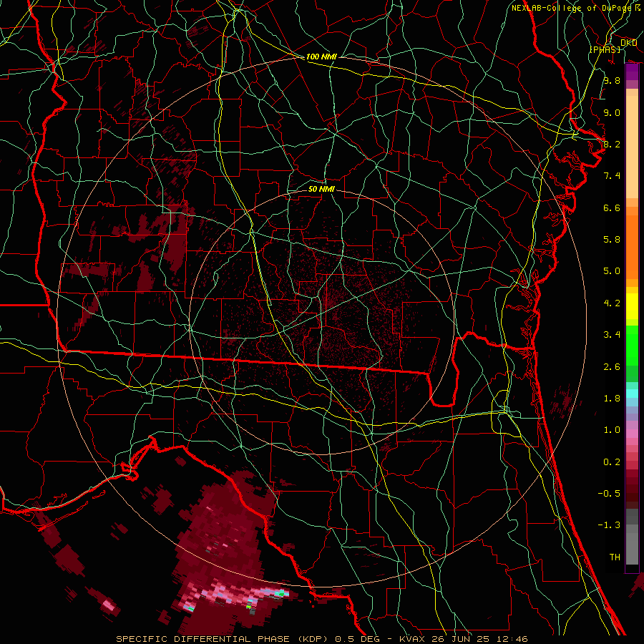Click the 5.8 legend value
This screenshot has width=644, height=644.
pyautogui.click(x=612, y=240)
